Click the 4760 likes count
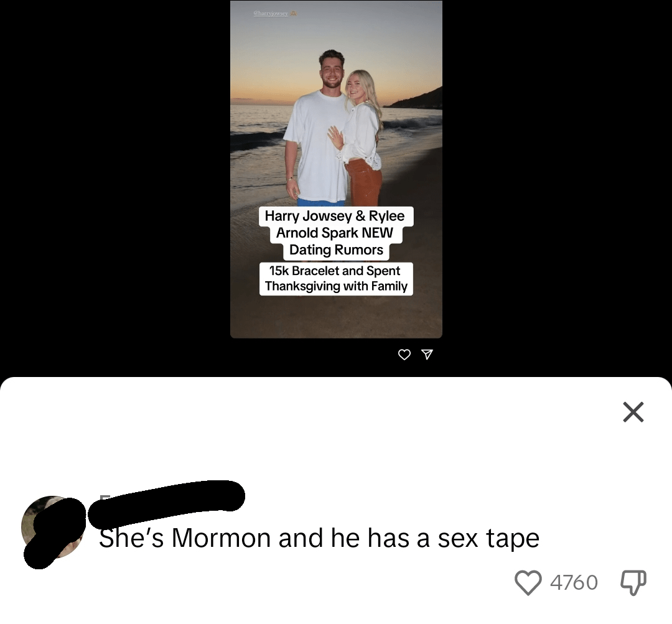Image resolution: width=672 pixels, height=624 pixels. coord(574,582)
